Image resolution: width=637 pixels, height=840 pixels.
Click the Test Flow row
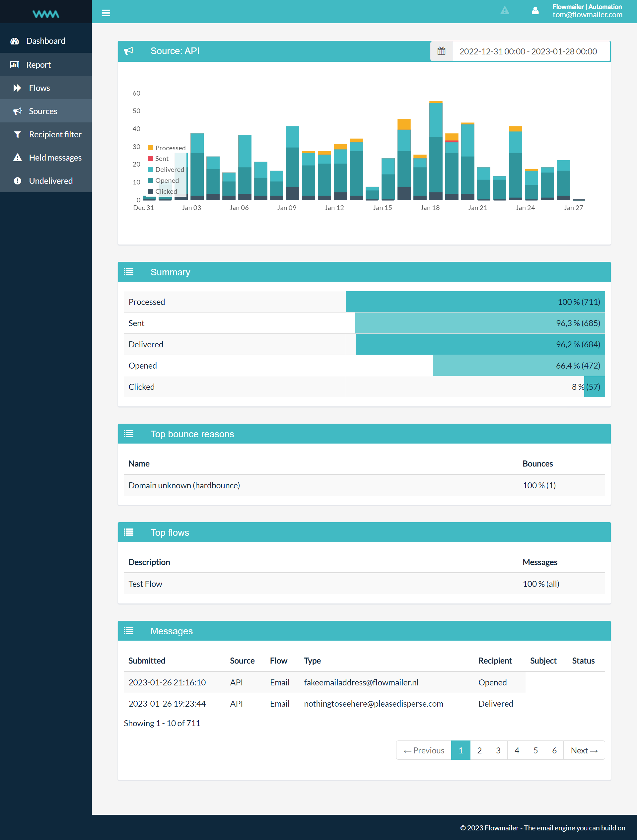(x=364, y=584)
